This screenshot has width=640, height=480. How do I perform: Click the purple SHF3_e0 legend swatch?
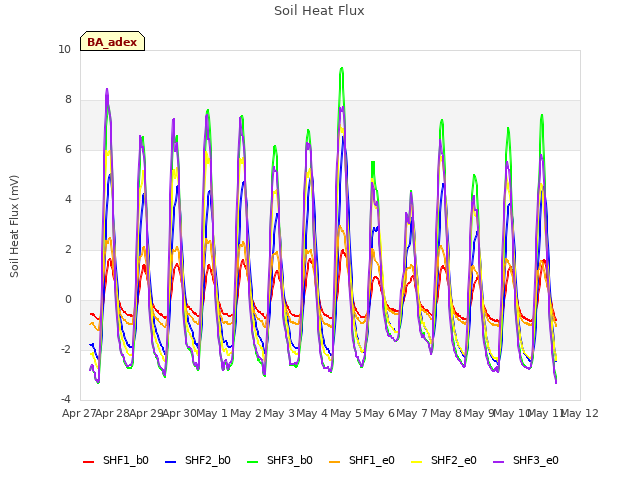pos(498,462)
